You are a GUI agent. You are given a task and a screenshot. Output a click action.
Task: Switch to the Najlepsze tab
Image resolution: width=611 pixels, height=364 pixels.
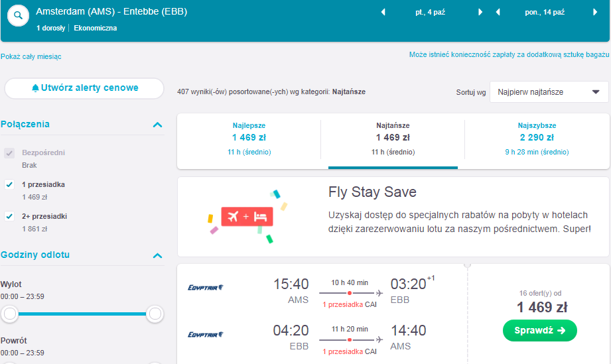pos(249,139)
